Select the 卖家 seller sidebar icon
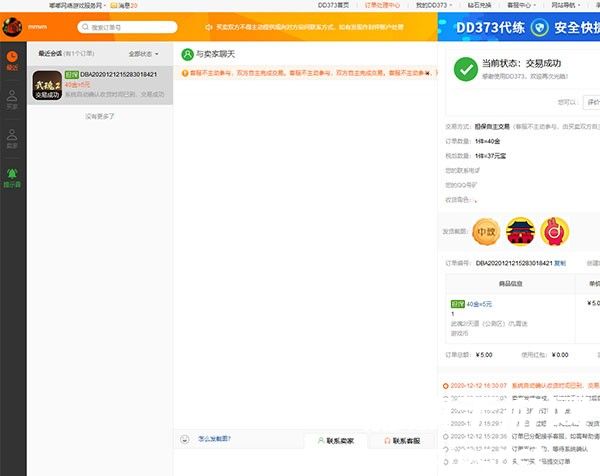Viewport: 600px width, 476px height. pos(12,136)
